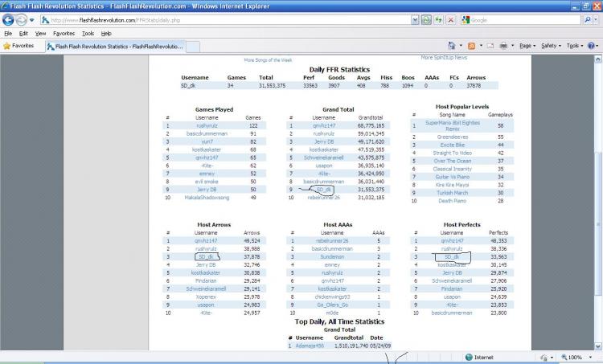
Task: Open the More Songs of the Week link
Action: 268,60
